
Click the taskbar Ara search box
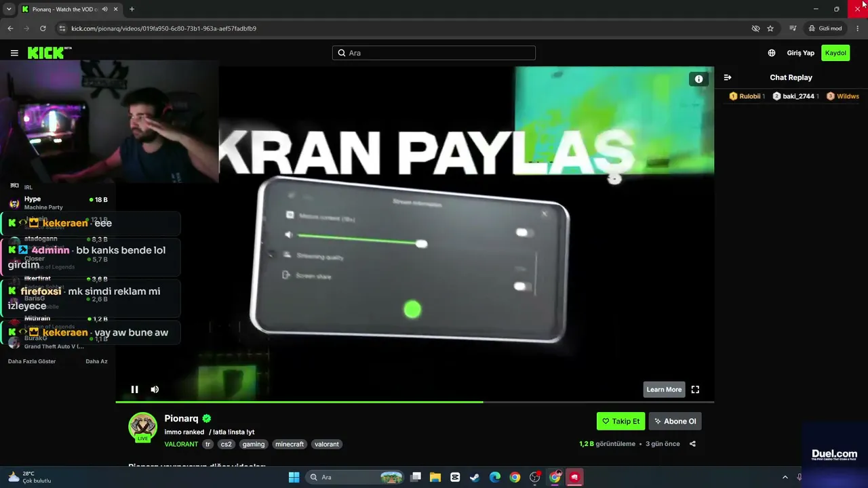355,477
